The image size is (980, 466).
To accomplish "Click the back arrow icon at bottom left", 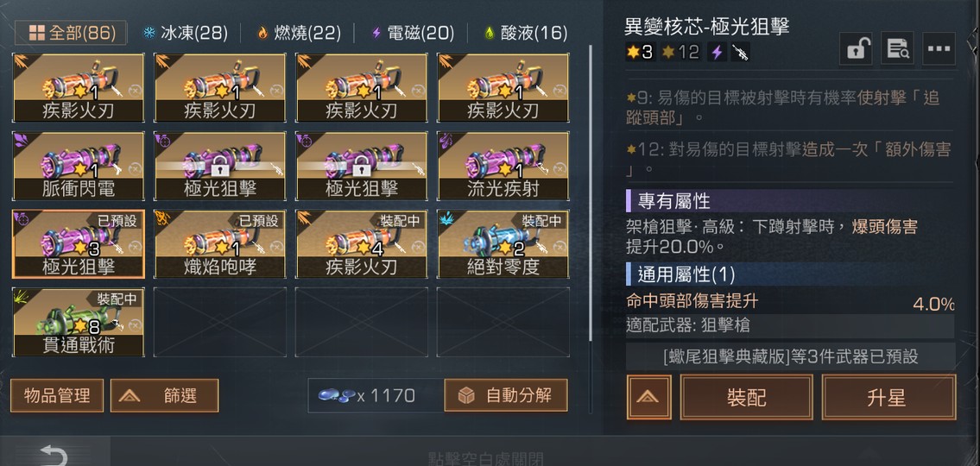I will (x=54, y=454).
